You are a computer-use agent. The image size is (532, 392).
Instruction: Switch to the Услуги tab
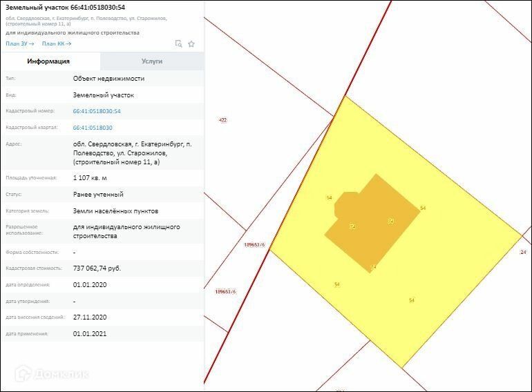[x=152, y=61]
